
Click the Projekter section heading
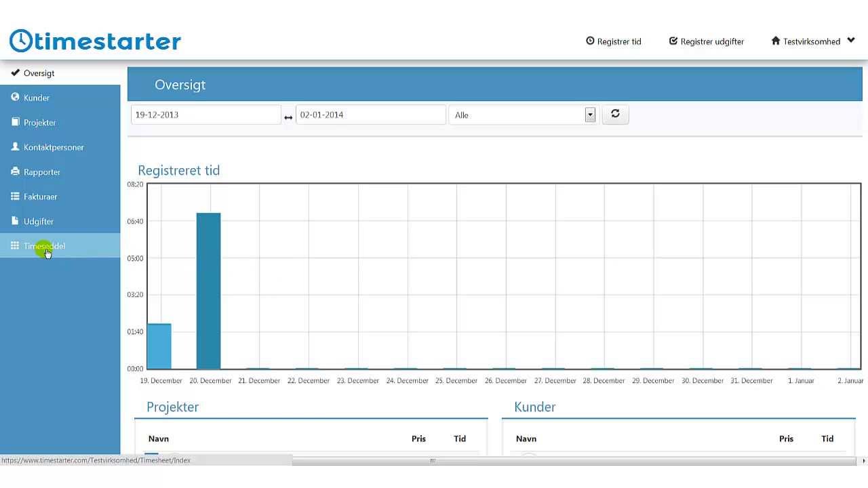coord(173,407)
